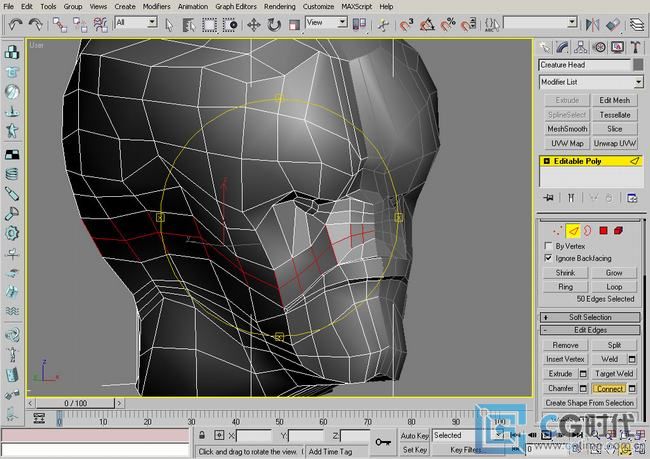Toggle the 3D Snaps magnet icon

point(407,24)
